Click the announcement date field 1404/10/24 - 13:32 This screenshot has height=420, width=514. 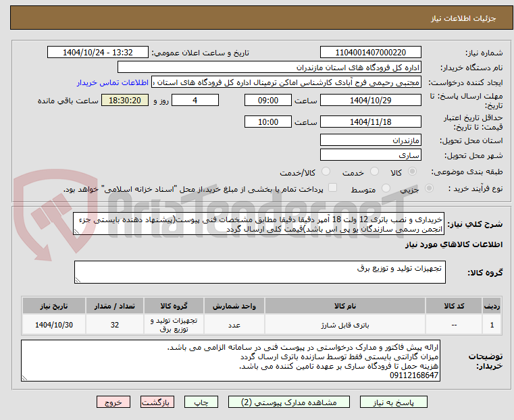[x=98, y=53]
